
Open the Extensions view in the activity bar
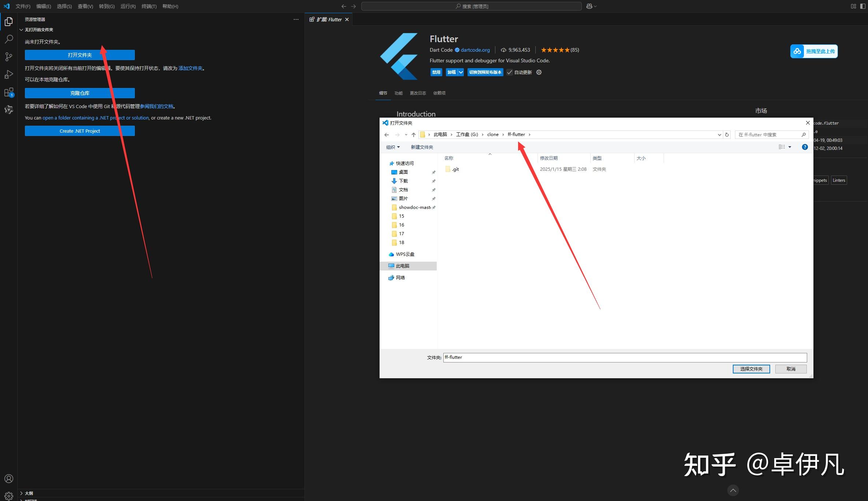9,92
